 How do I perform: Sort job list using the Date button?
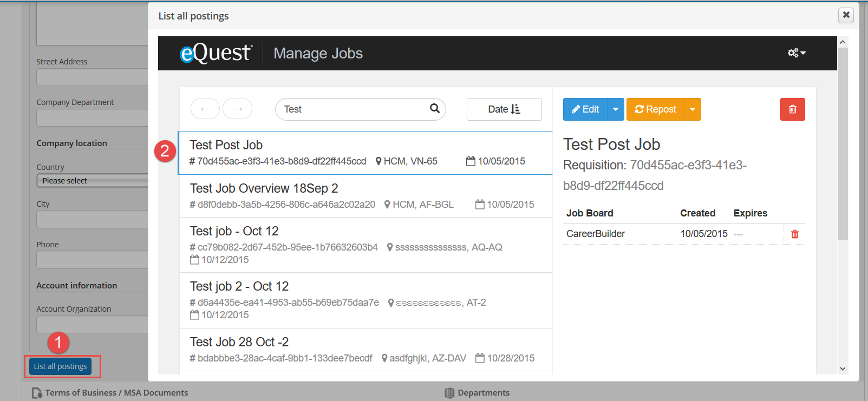(504, 109)
